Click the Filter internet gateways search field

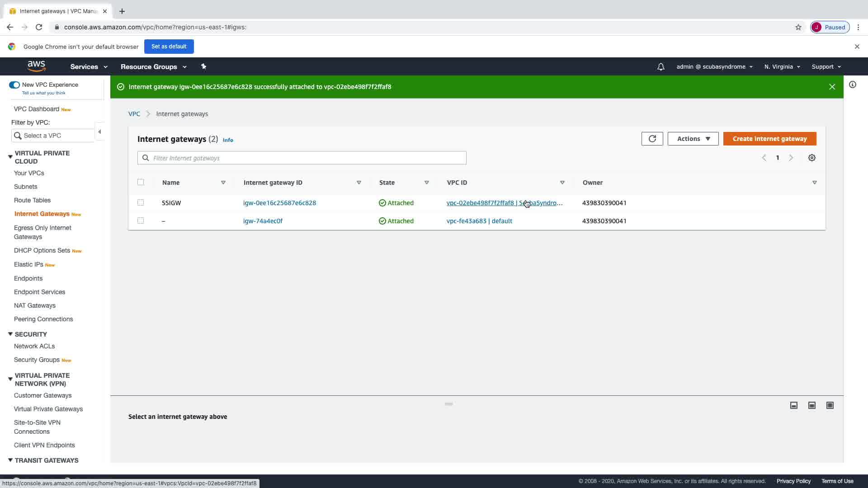tap(302, 158)
